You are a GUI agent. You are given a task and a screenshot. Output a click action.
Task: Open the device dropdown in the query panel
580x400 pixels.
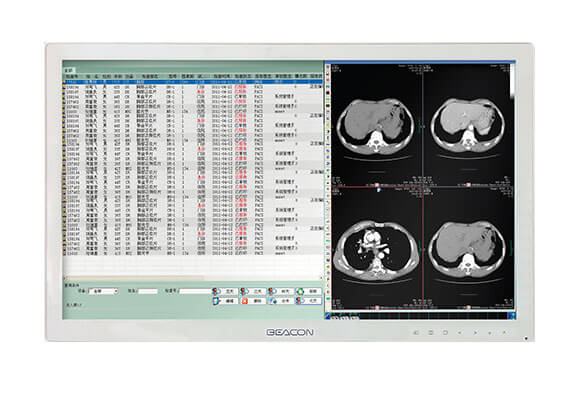[x=103, y=291]
